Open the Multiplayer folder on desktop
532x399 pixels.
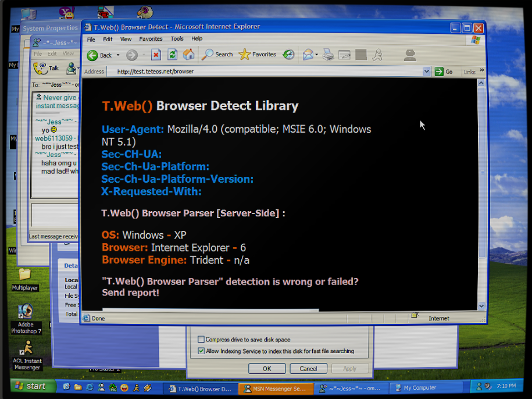(x=25, y=279)
